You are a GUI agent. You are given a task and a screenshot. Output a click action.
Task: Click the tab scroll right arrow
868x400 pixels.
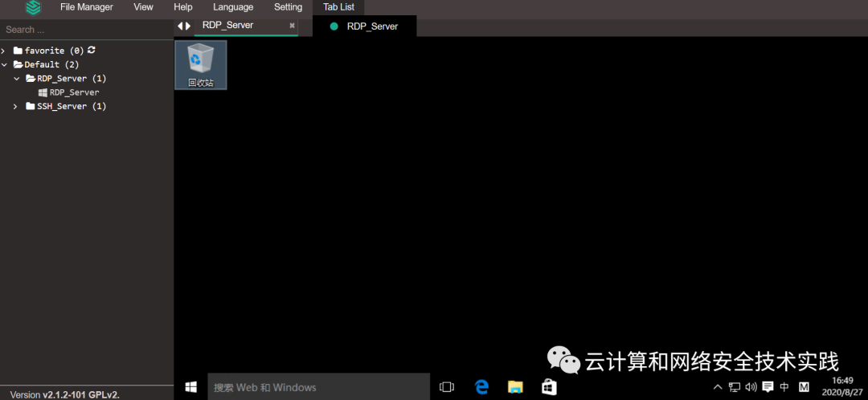(188, 26)
